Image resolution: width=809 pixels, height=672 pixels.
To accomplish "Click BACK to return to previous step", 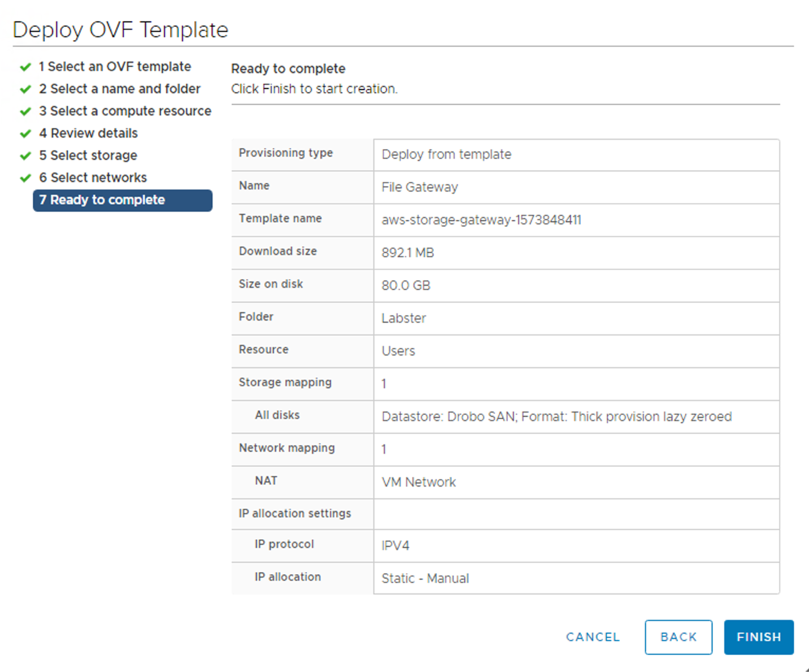I will point(678,637).
